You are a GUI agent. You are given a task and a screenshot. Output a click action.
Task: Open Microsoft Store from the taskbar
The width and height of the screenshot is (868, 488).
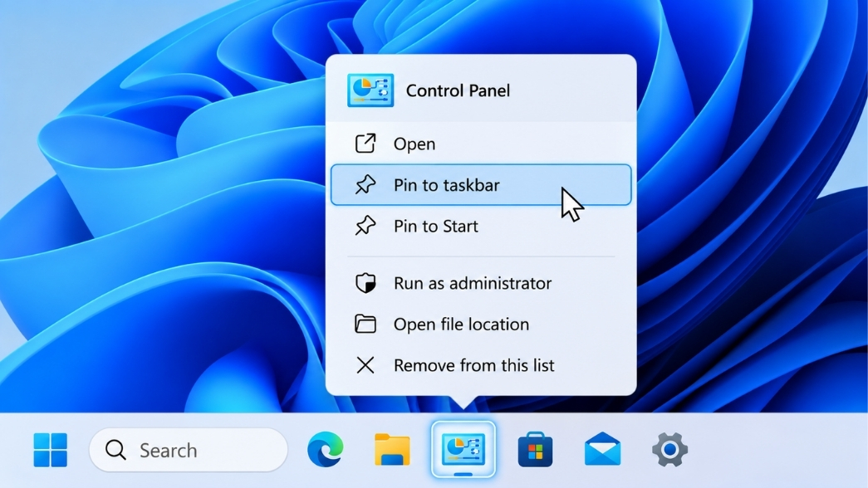[535, 449]
